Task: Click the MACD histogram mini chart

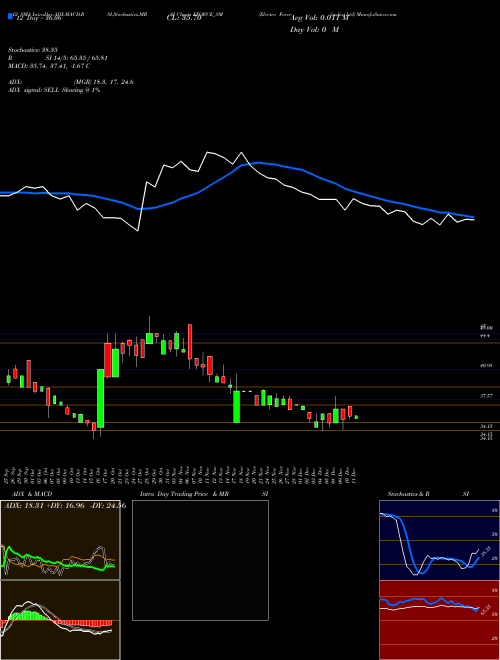Action: (60, 620)
